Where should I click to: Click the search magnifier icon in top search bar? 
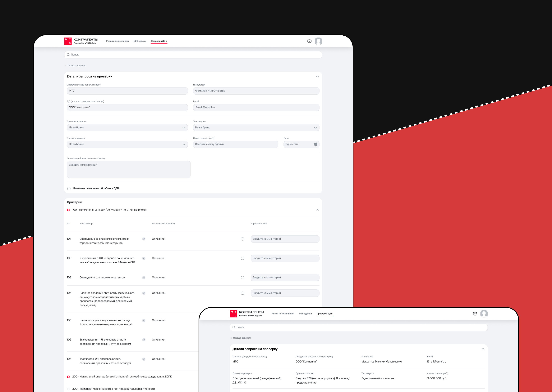click(x=68, y=55)
